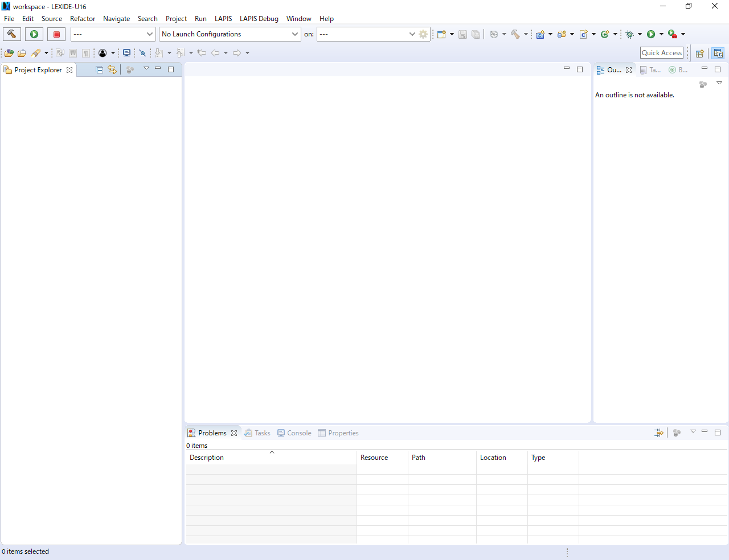Switch to the Console tab
This screenshot has width=729, height=560.
[294, 433]
